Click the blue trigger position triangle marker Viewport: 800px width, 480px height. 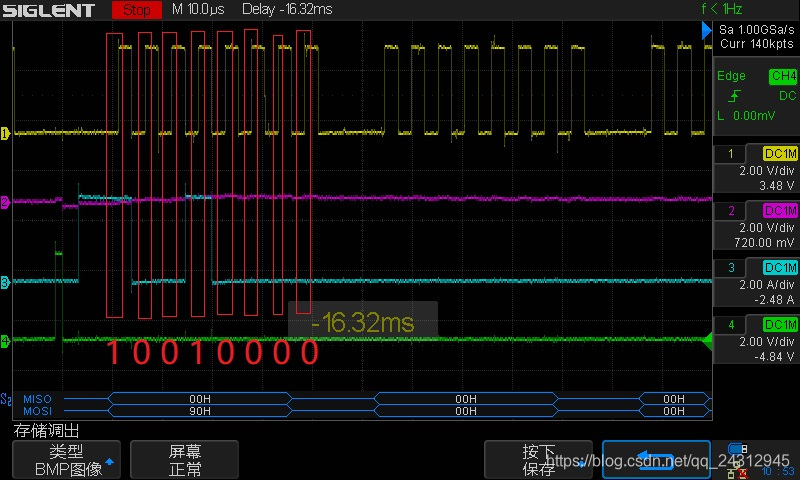pyautogui.click(x=707, y=31)
